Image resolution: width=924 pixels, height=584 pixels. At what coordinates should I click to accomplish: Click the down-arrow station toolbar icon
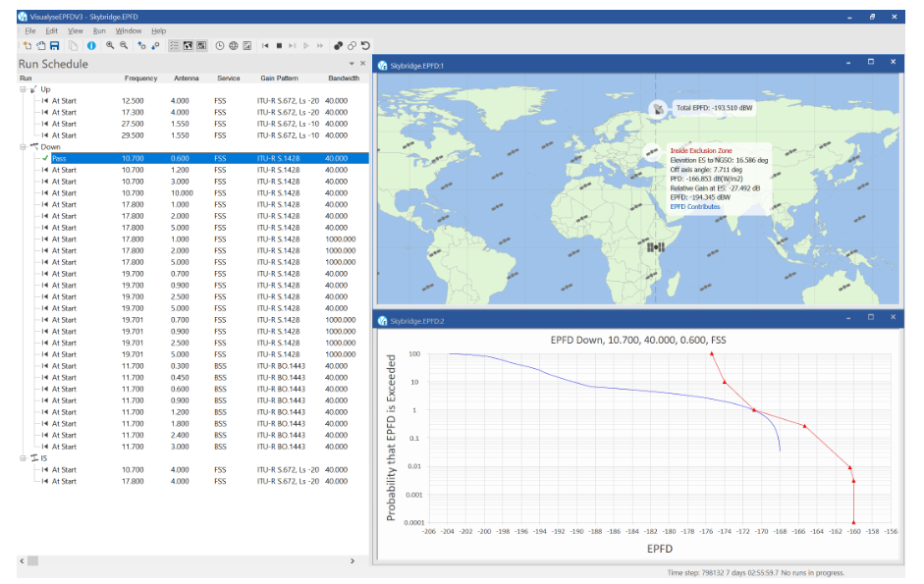click(x=155, y=45)
